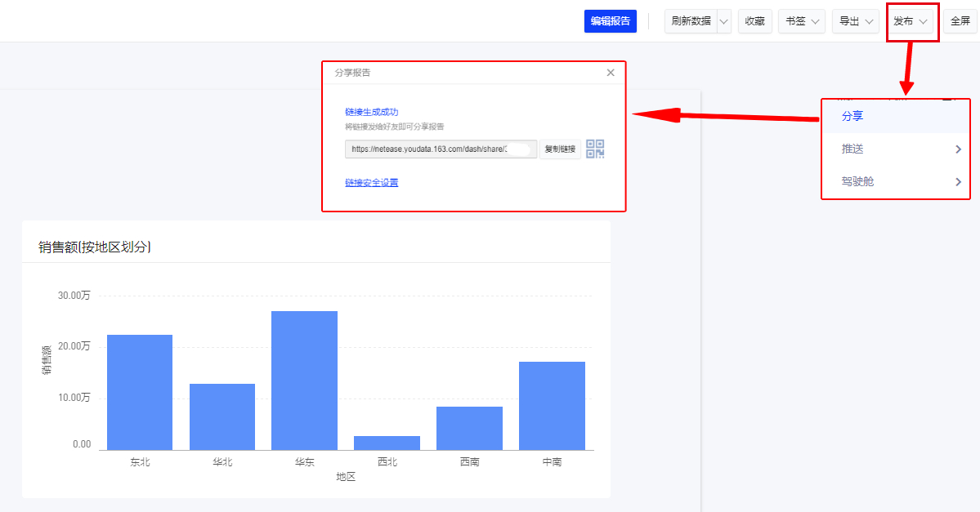Open the 发布 dropdown menu

(911, 22)
